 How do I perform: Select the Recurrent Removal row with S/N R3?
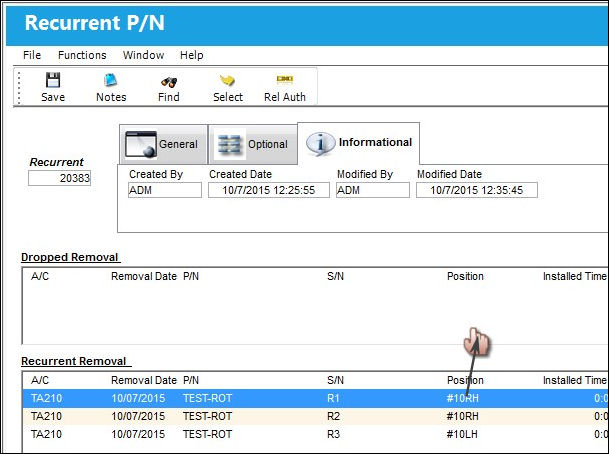tap(315, 434)
